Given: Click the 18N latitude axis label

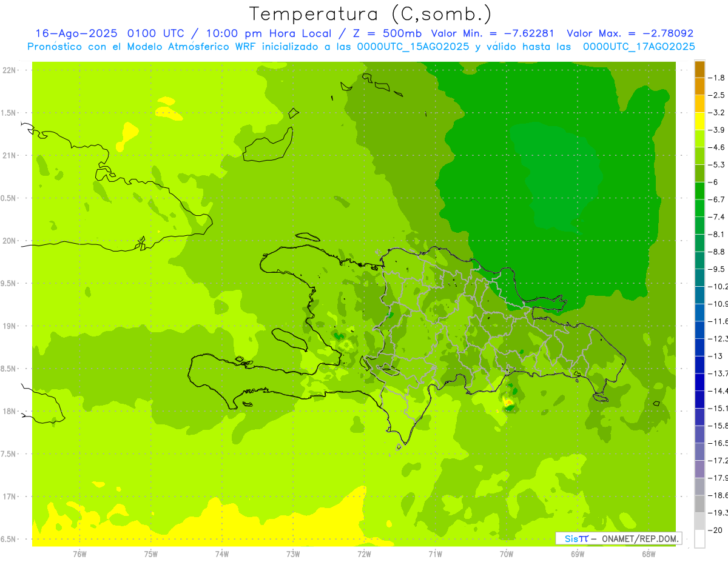Looking at the screenshot, I should [10, 412].
